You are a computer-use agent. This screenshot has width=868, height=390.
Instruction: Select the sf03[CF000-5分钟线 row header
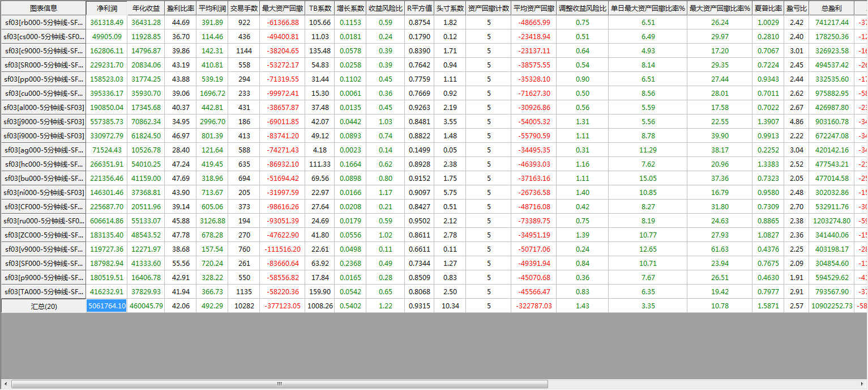[44, 207]
